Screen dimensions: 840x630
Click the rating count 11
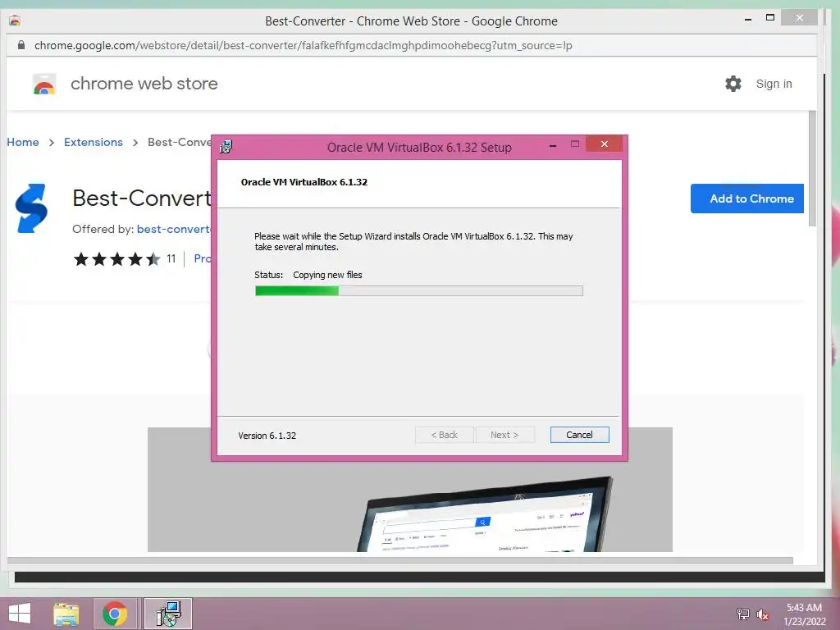click(x=171, y=258)
